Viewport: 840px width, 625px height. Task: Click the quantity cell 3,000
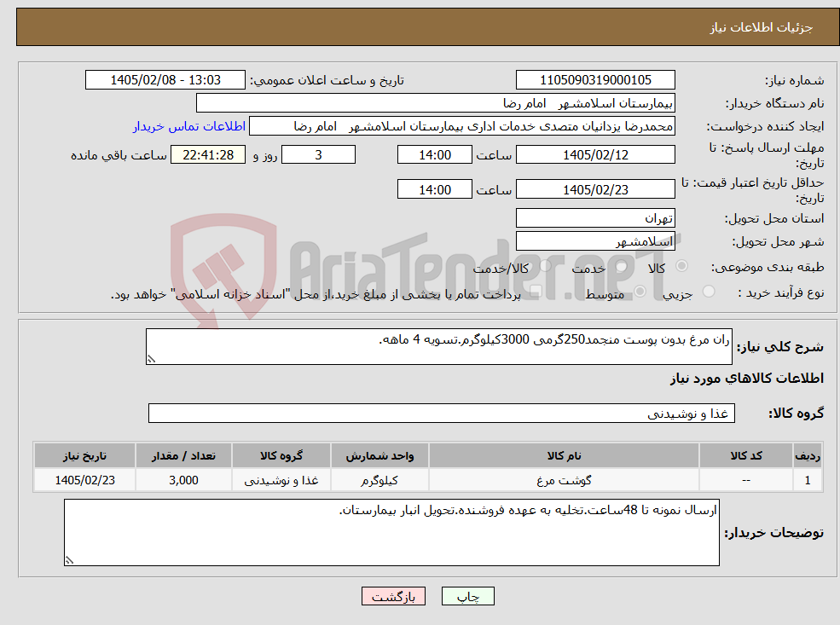pyautogui.click(x=183, y=480)
